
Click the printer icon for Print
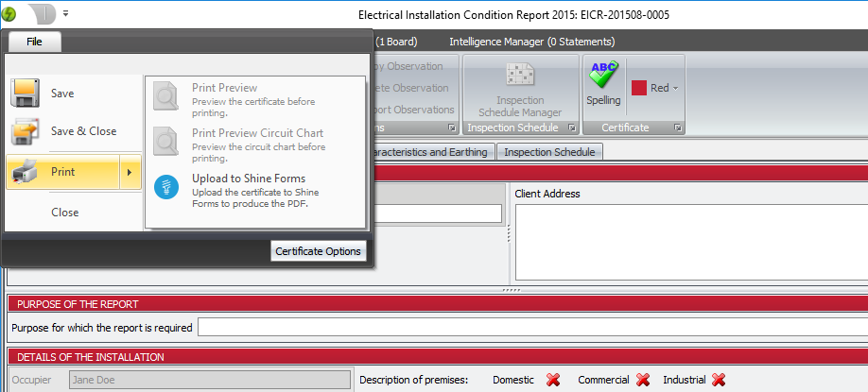coord(25,172)
